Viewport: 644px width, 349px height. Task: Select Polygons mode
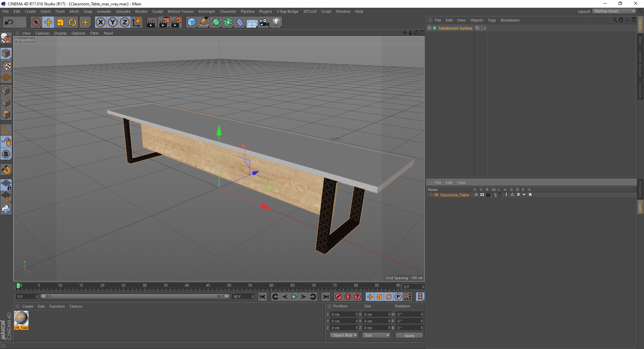click(6, 114)
